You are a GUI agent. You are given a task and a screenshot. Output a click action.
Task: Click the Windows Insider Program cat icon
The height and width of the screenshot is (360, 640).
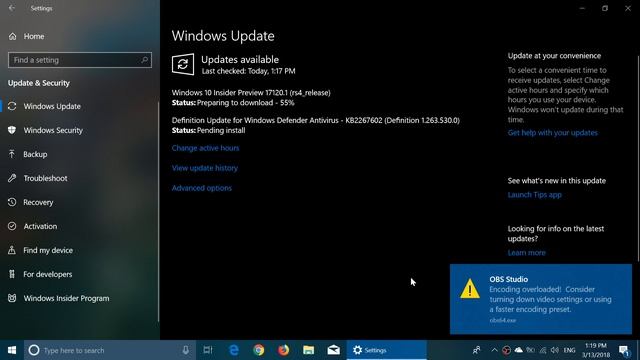tap(12, 298)
